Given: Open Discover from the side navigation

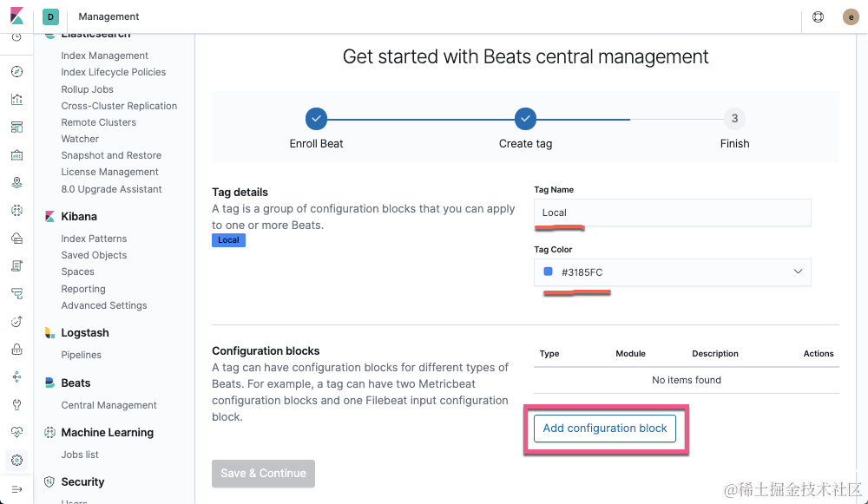Looking at the screenshot, I should click(16, 72).
